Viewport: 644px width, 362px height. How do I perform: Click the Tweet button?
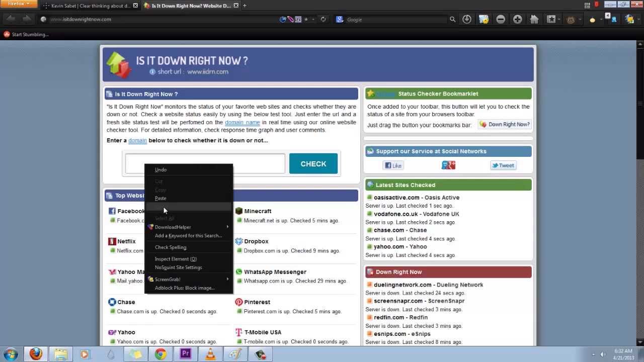tap(503, 165)
